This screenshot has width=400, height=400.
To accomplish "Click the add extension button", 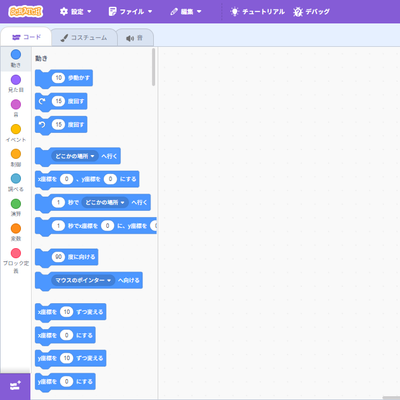I will point(15,386).
